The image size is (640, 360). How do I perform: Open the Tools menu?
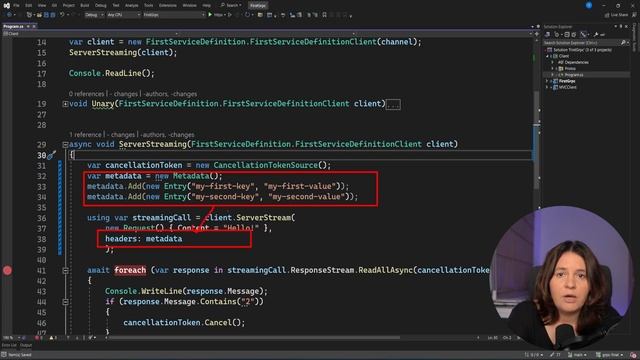click(x=149, y=5)
